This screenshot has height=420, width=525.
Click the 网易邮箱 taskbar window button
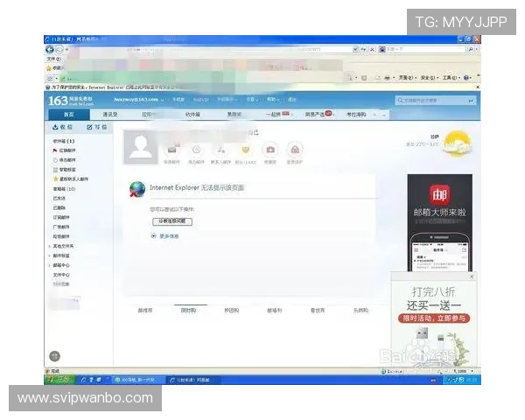pos(193,380)
